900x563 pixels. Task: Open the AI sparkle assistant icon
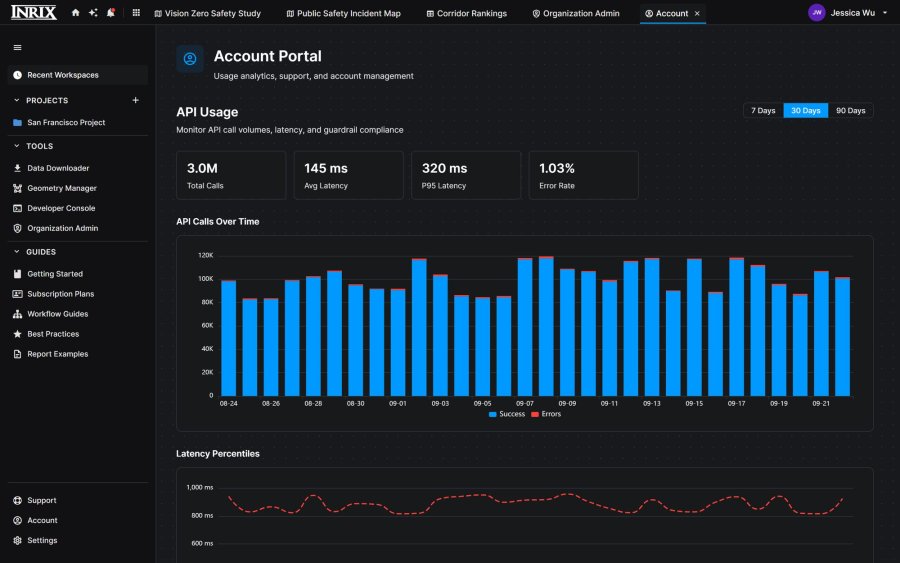click(93, 13)
